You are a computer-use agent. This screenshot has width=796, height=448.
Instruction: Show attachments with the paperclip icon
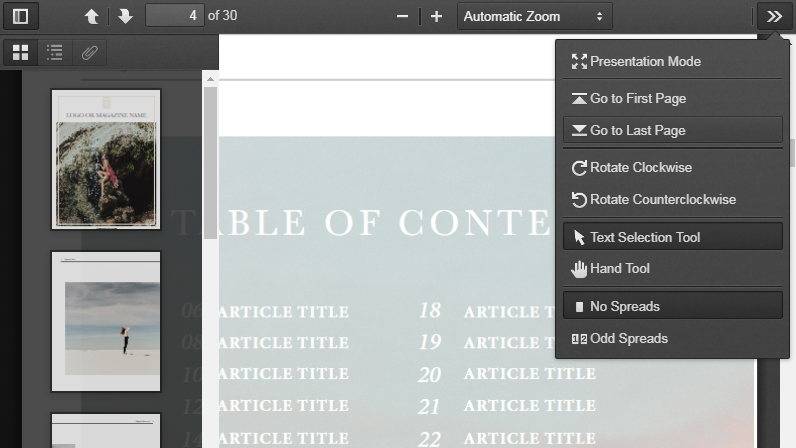coord(90,52)
